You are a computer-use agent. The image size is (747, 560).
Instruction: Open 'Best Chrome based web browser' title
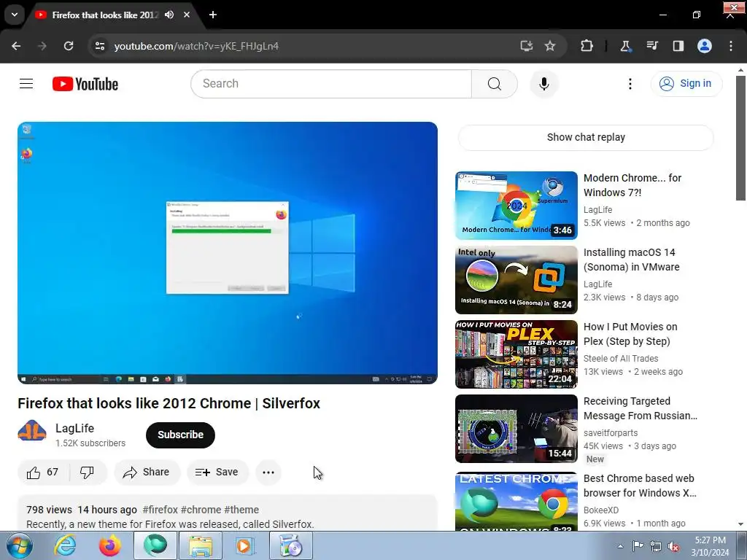[640, 485]
